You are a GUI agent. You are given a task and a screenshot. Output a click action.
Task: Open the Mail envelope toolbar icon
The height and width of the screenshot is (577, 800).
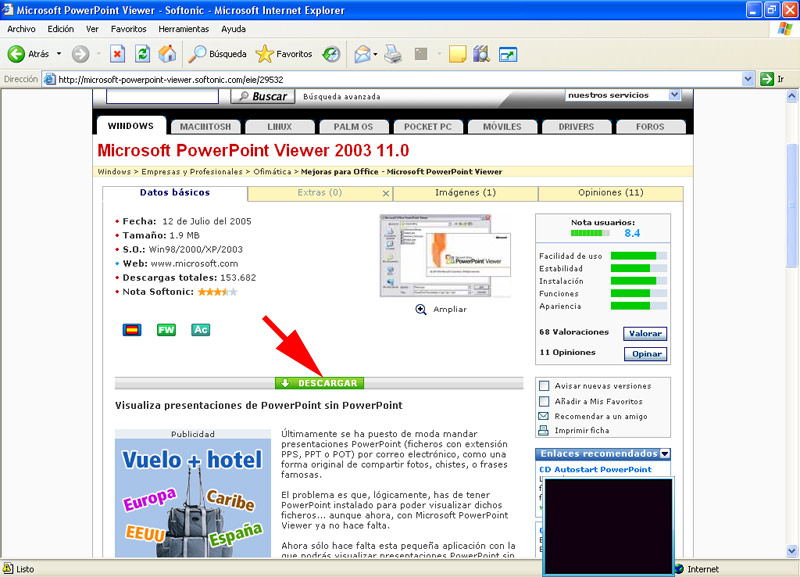tap(362, 54)
